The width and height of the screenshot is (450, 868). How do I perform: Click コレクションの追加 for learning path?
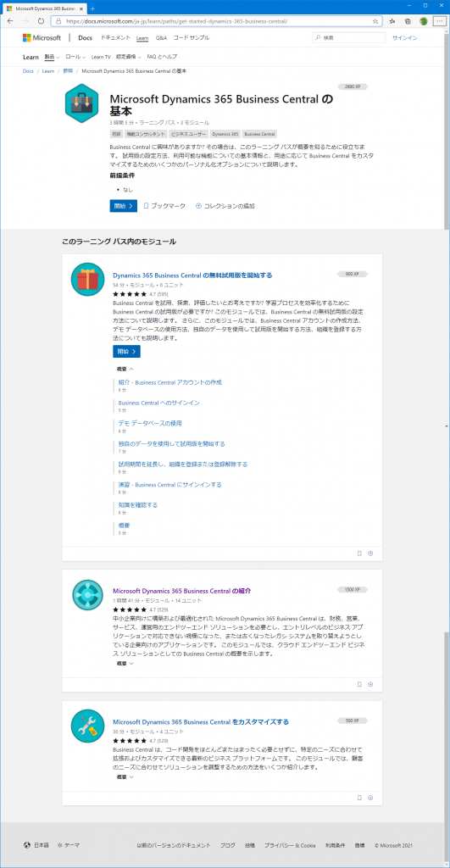click(225, 206)
